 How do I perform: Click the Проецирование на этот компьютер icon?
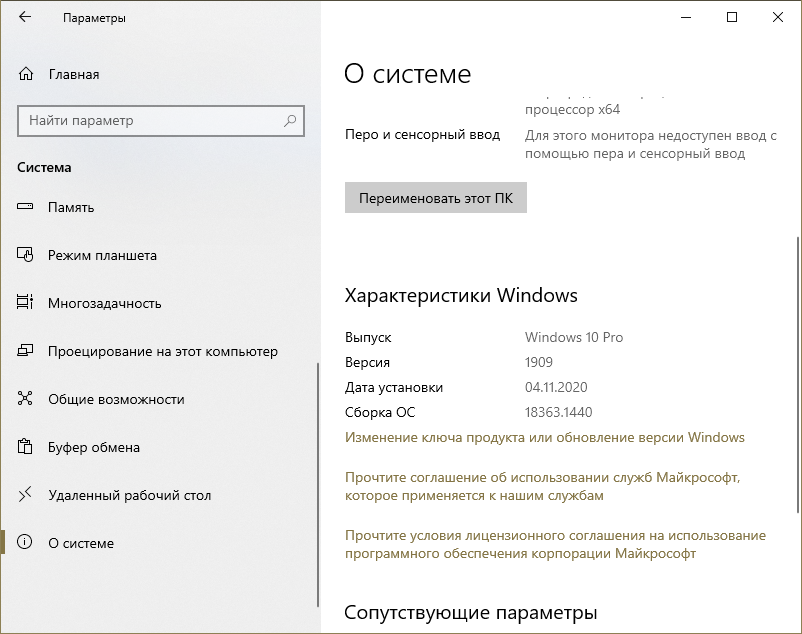27,351
